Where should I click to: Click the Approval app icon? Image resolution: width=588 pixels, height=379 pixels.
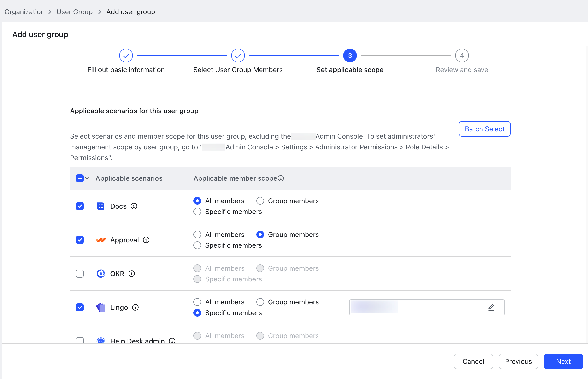(101, 240)
